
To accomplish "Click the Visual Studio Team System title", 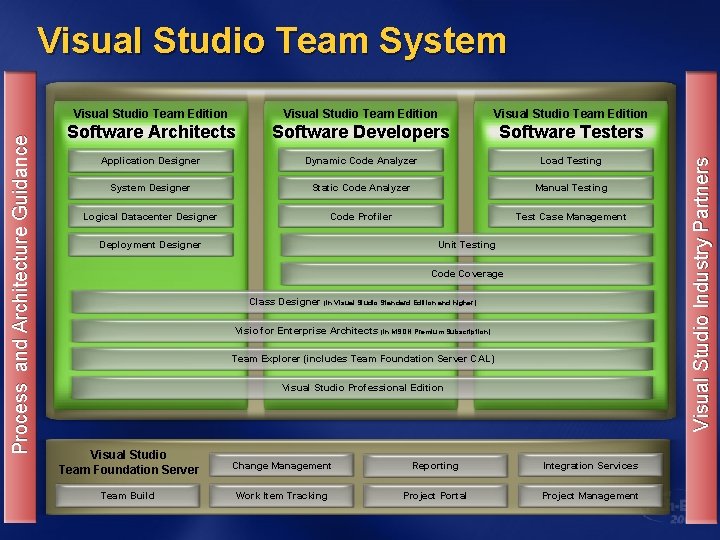I will [271, 42].
